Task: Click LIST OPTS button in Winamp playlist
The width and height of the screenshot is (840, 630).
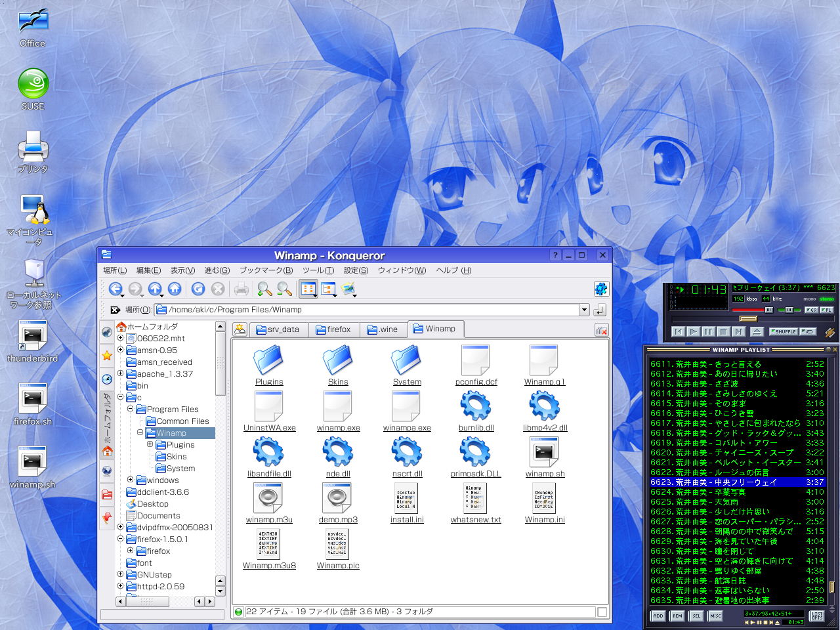Action: 817,616
